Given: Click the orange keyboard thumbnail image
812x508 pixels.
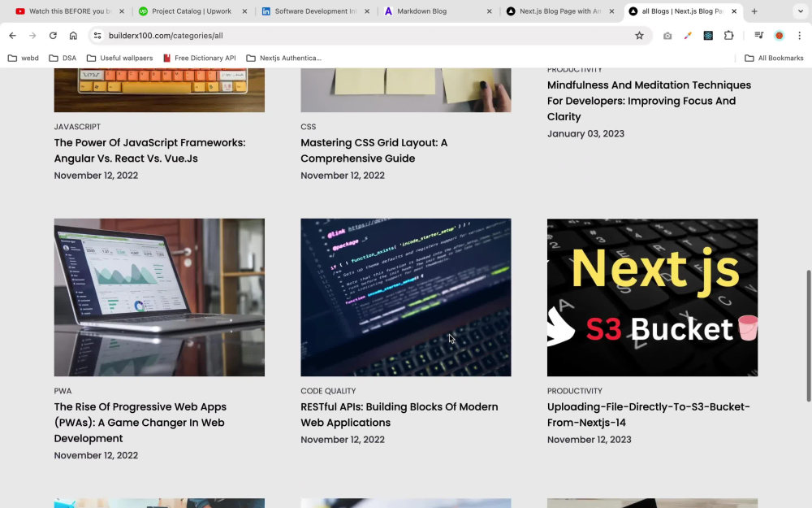Looking at the screenshot, I should tap(159, 89).
